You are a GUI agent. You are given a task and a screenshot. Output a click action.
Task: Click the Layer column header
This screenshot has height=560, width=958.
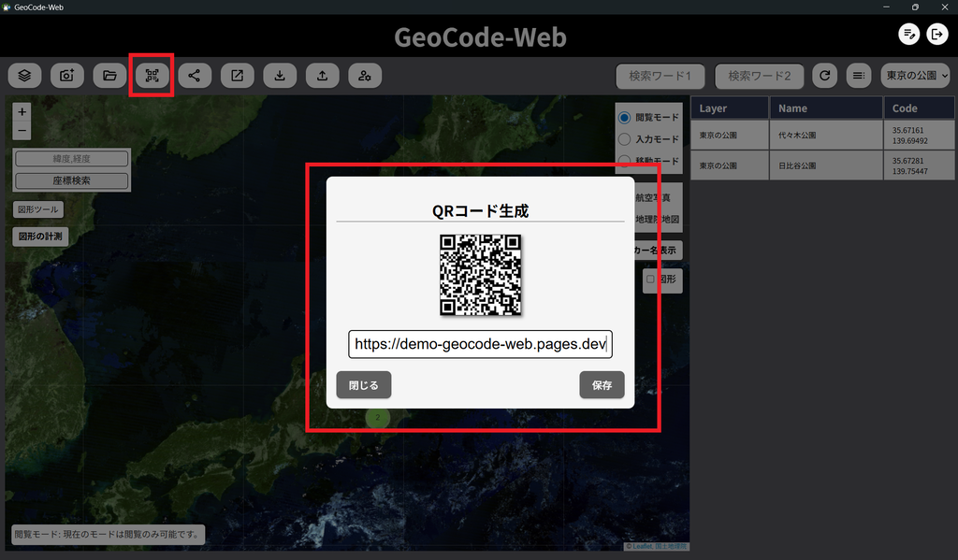coord(730,108)
